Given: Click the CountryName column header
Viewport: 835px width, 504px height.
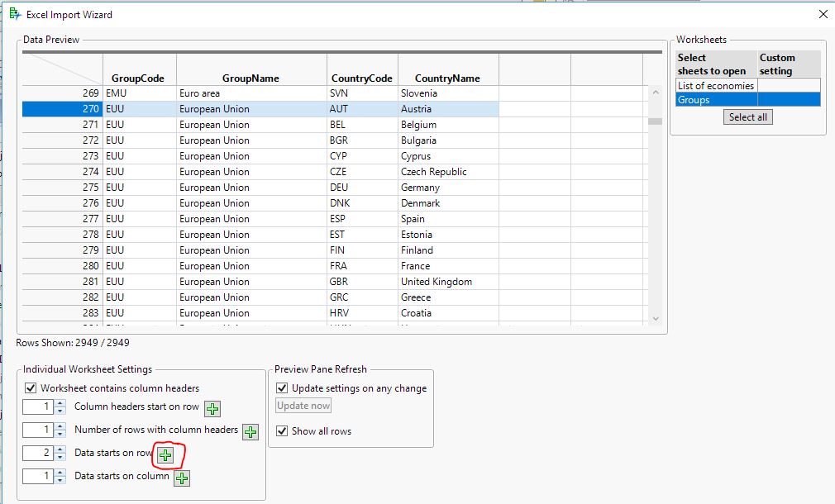Looking at the screenshot, I should click(448, 78).
